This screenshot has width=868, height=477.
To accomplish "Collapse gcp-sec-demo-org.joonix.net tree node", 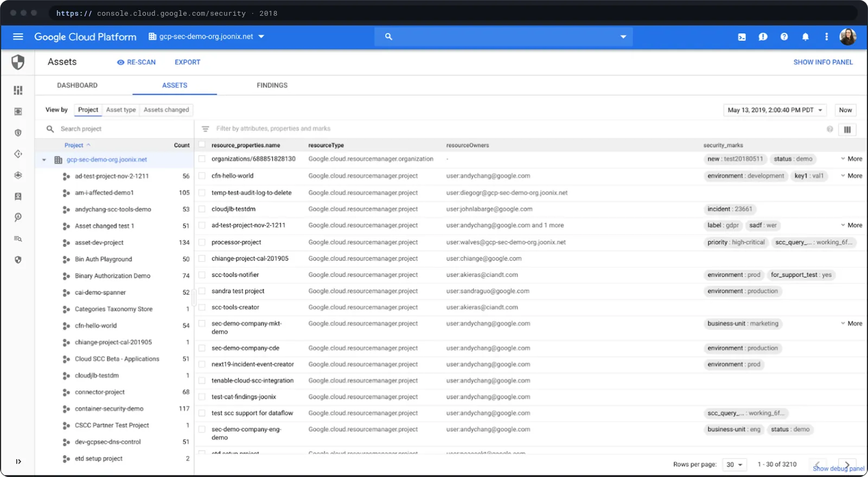I will (x=44, y=160).
